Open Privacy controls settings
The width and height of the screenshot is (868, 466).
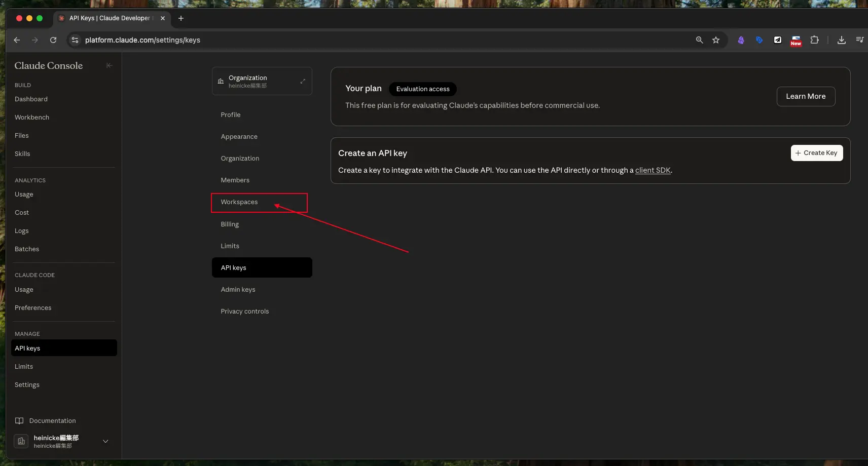pos(244,312)
